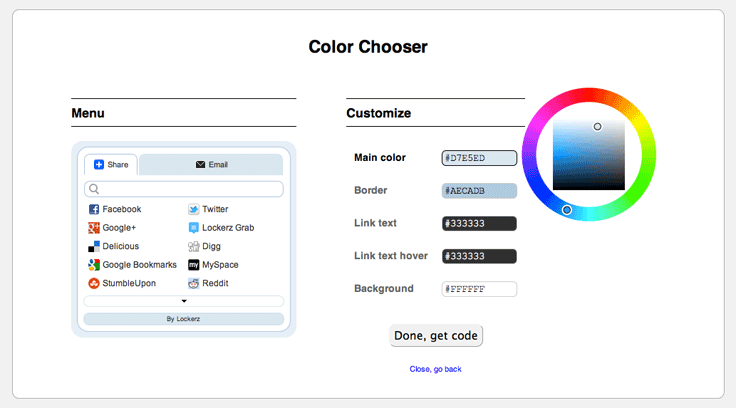This screenshot has width=736, height=408.
Task: Click the Facebook icon in the menu
Action: 94,209
